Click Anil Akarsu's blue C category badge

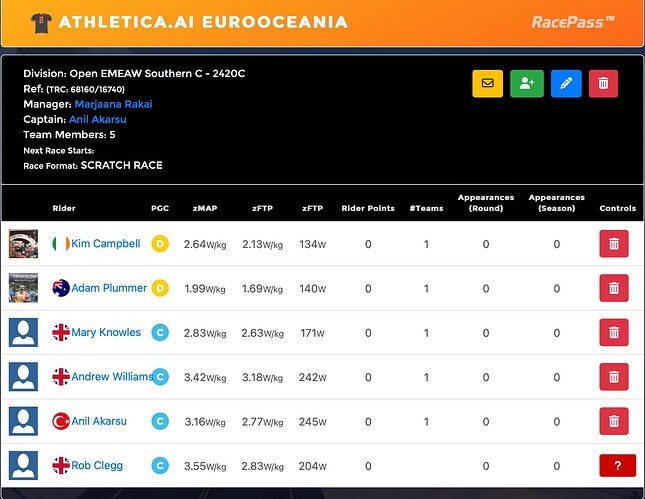pyautogui.click(x=160, y=421)
